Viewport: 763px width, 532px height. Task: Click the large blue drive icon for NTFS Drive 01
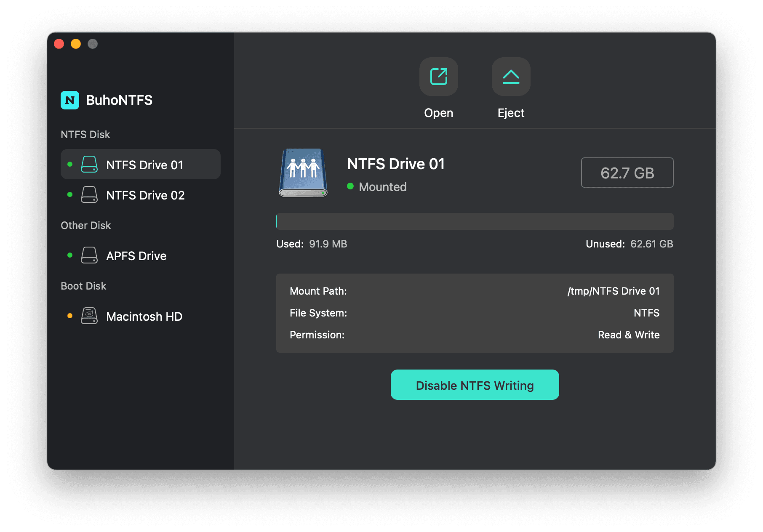pyautogui.click(x=302, y=173)
